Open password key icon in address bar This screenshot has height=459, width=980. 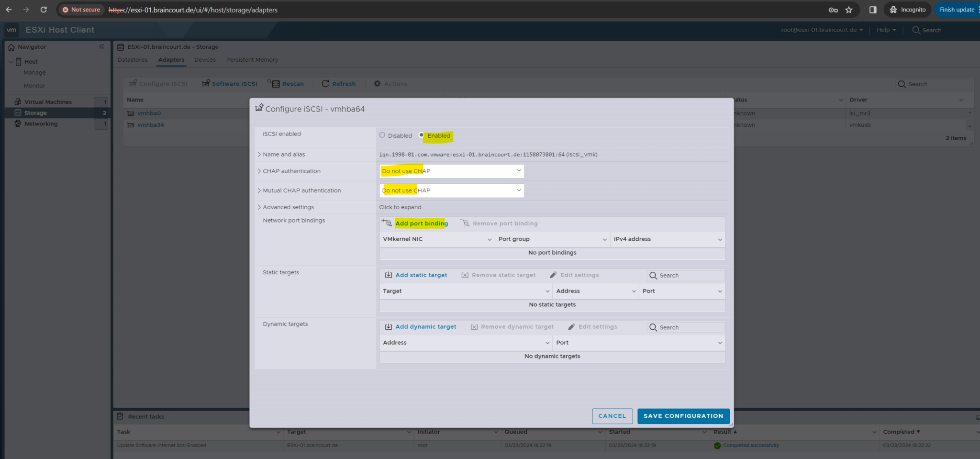point(833,10)
